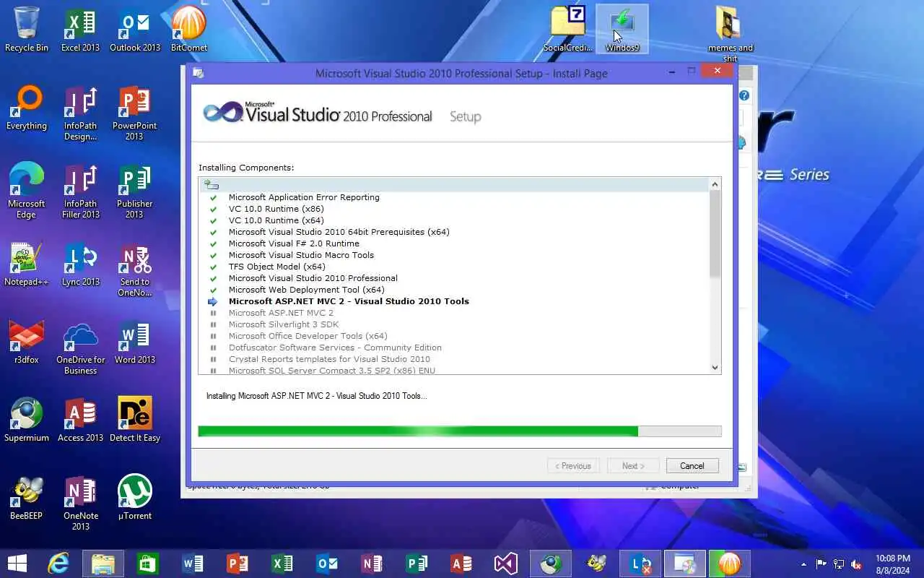Select the 'memes and shit' folder

pyautogui.click(x=731, y=34)
